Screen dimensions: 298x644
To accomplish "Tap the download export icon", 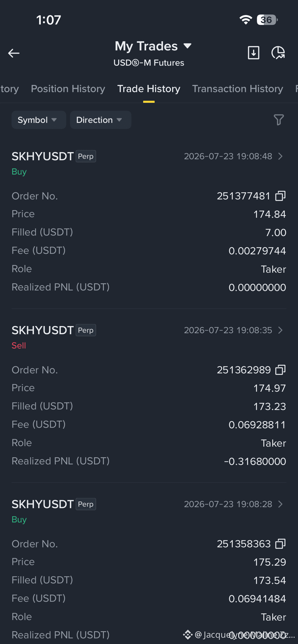I will [x=254, y=52].
